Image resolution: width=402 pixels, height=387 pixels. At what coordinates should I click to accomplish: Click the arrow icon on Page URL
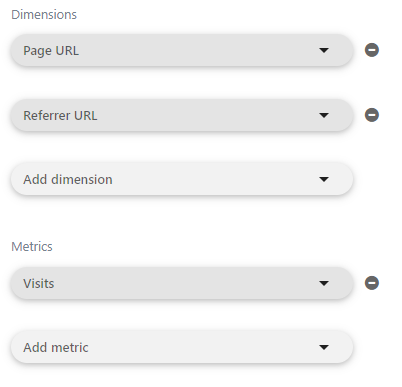pyautogui.click(x=324, y=50)
